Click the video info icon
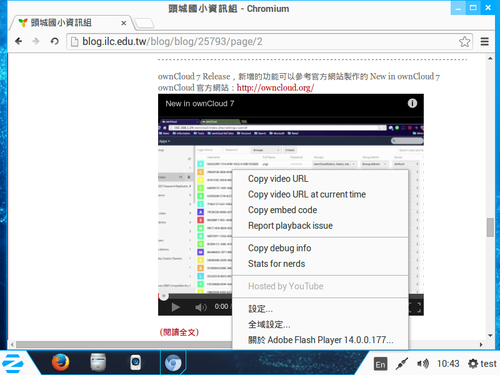500x375 pixels. tap(412, 103)
